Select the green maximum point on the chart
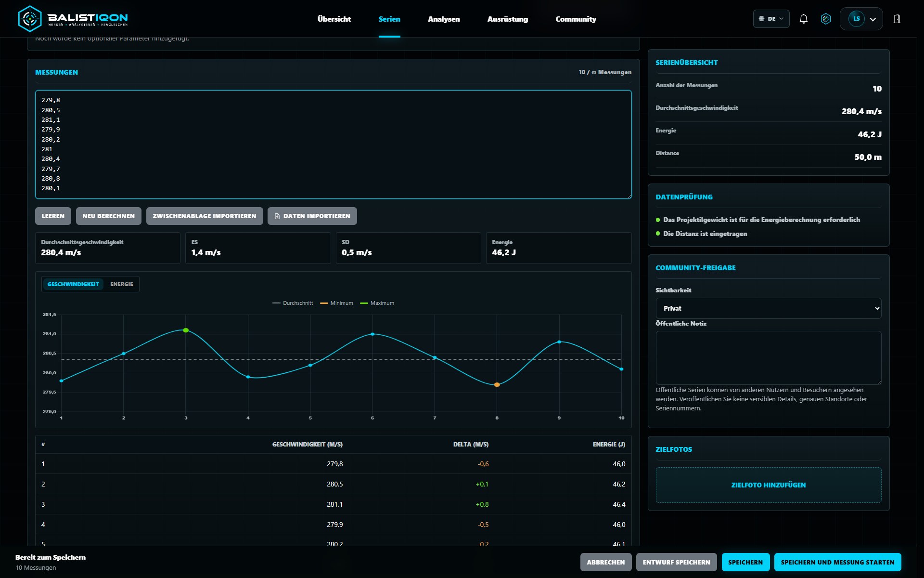 click(186, 330)
